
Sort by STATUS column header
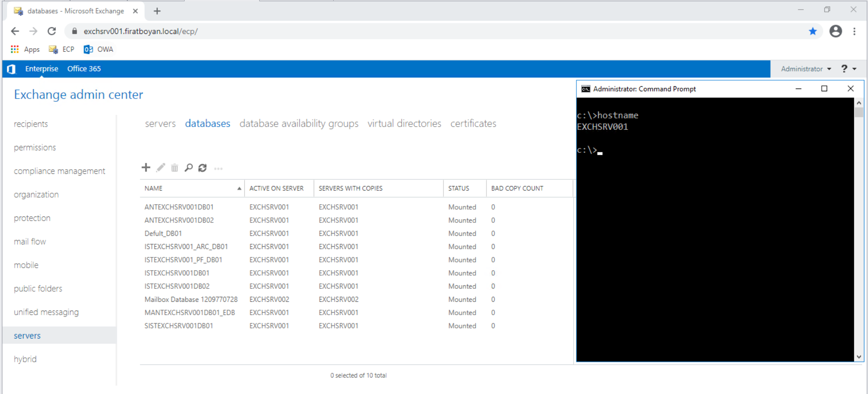point(464,189)
